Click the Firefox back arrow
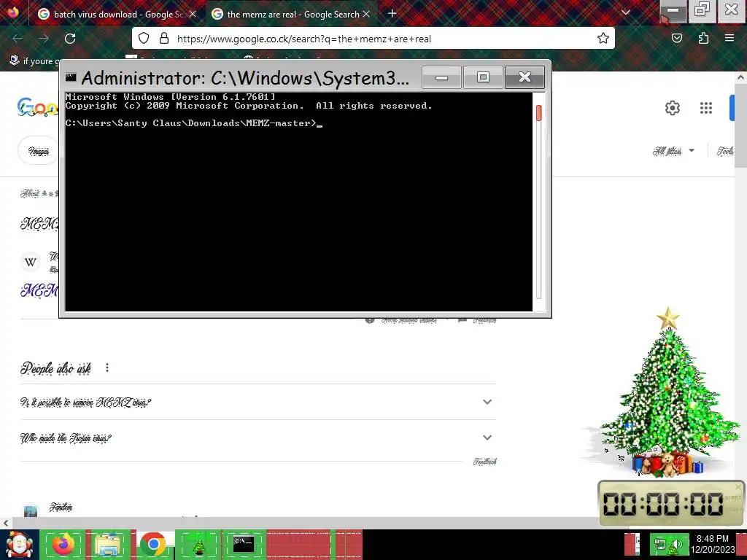747x560 pixels. [x=18, y=38]
